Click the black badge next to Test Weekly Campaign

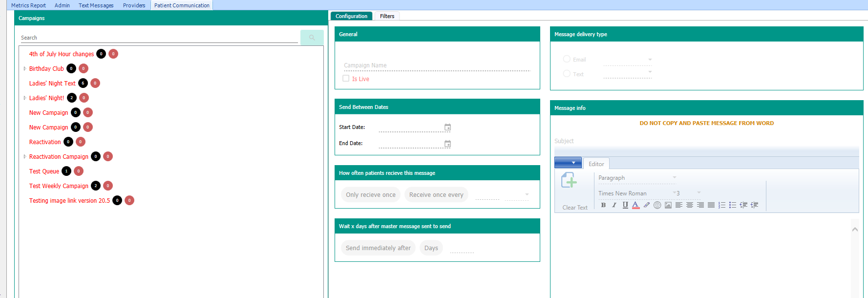click(x=96, y=186)
